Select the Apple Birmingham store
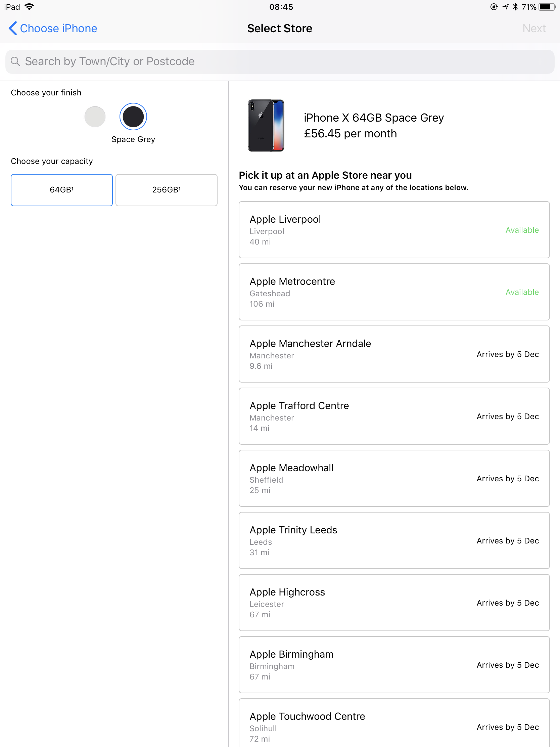Viewport: 560px width, 747px height. click(x=394, y=665)
